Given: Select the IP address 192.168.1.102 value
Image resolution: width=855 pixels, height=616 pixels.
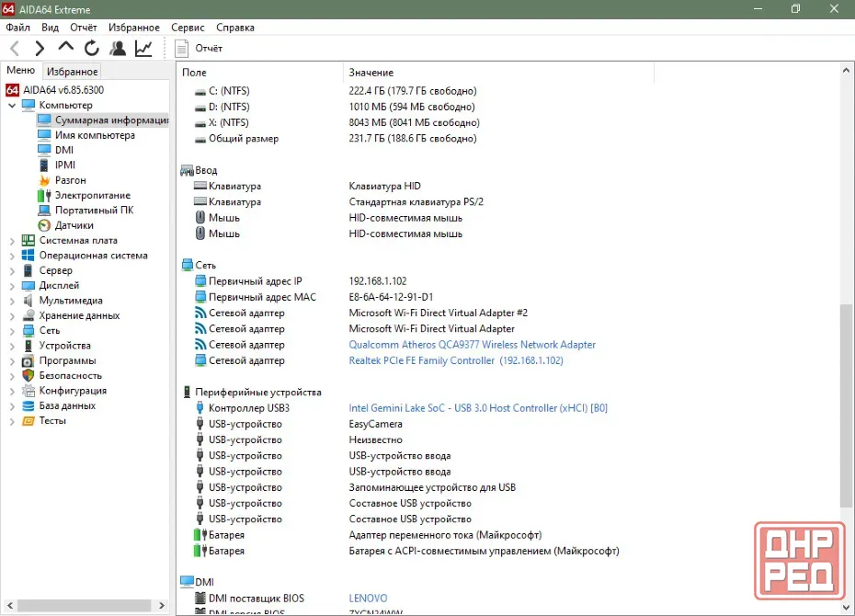Looking at the screenshot, I should tap(378, 281).
